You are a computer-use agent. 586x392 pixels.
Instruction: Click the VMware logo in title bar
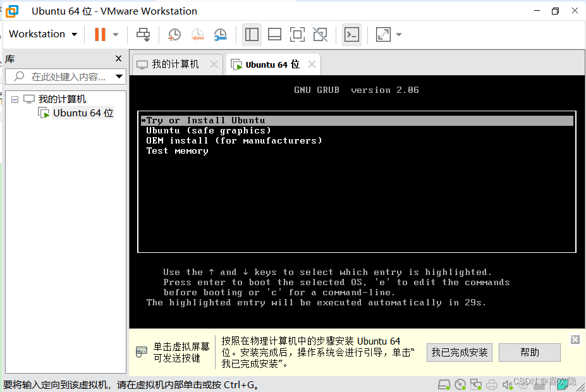[x=12, y=11]
